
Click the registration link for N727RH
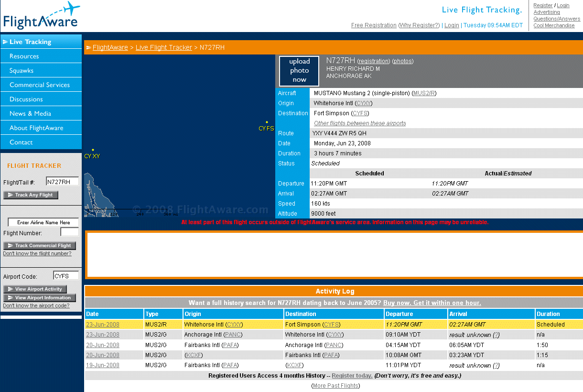374,61
